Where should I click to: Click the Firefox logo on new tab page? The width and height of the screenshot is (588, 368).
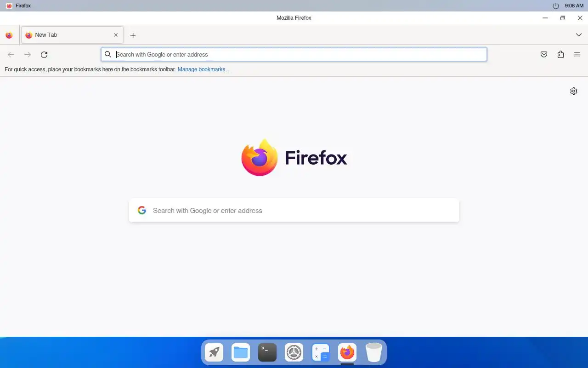click(294, 157)
